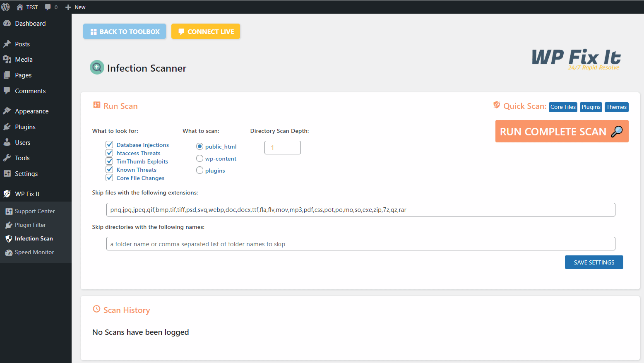Screen dimensions: 644x363
Task: Click the Tools wrench icon
Action: [x=7, y=158]
